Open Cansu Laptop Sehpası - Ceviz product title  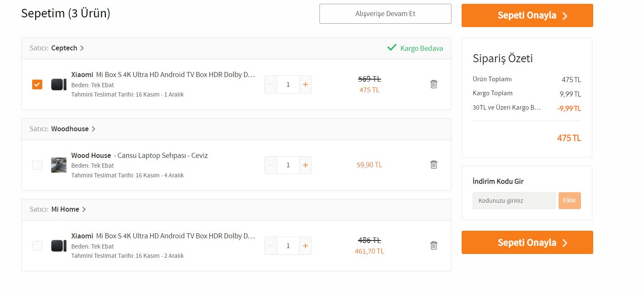(x=140, y=155)
